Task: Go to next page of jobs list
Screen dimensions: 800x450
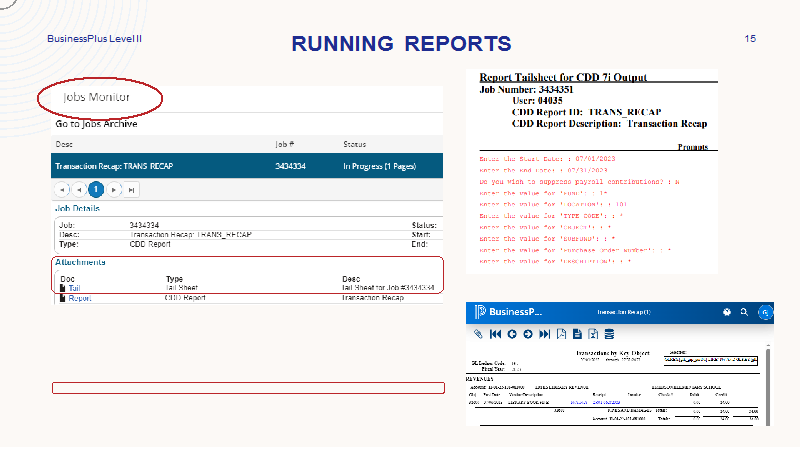Action: coord(114,190)
